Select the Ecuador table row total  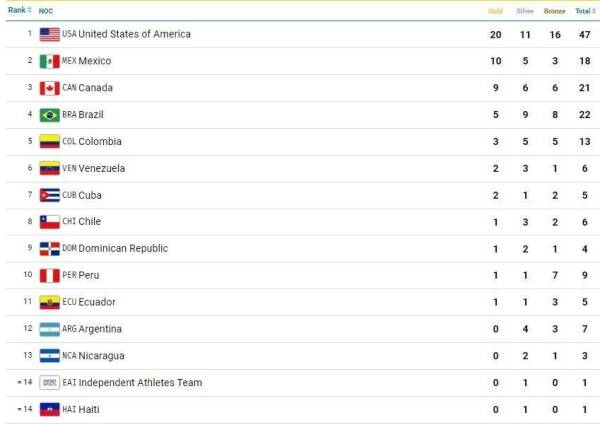pos(583,302)
